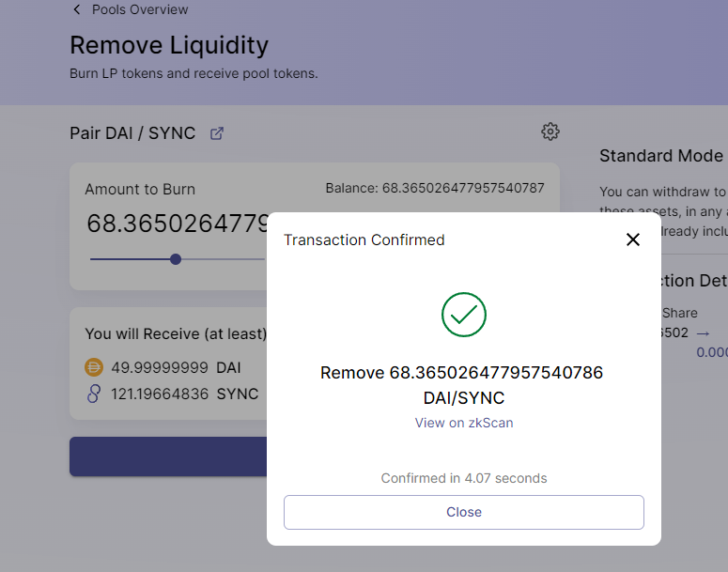
Task: Click the Balance: 68.365026477957540787 text
Action: [435, 188]
